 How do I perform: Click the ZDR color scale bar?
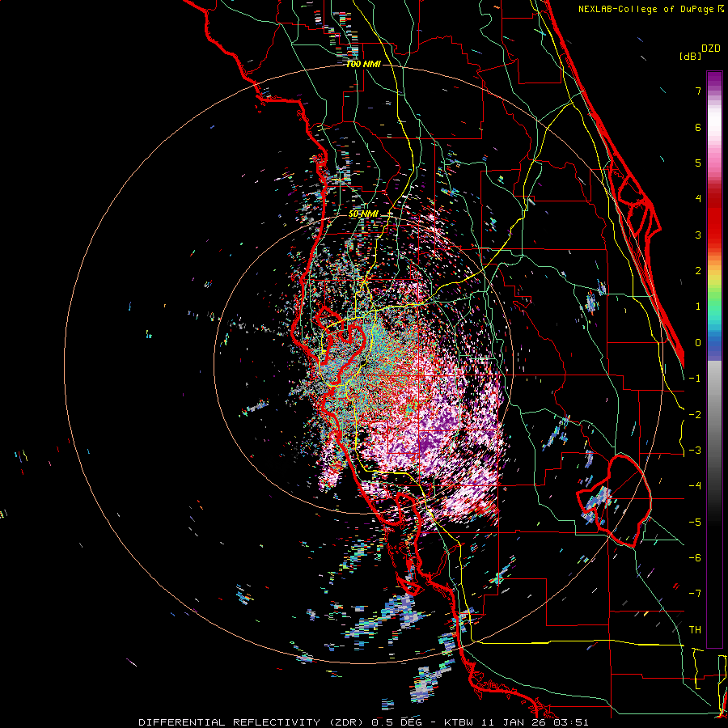coord(714,359)
